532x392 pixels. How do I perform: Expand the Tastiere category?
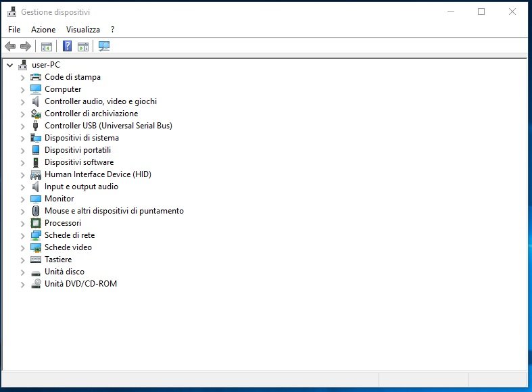pyautogui.click(x=23, y=260)
